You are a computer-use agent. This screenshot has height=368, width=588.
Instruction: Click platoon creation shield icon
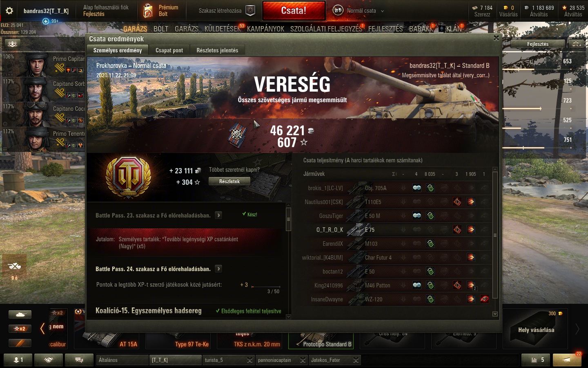pos(251,11)
